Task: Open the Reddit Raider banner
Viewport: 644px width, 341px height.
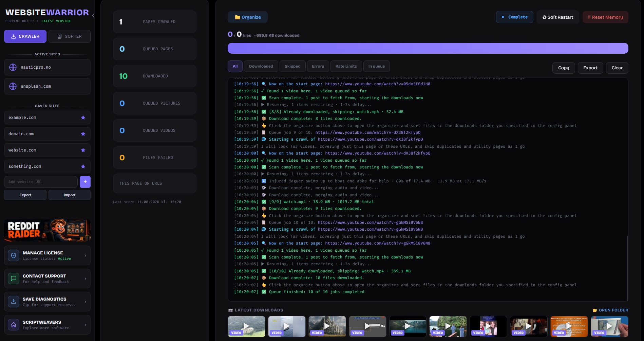Action: pyautogui.click(x=47, y=230)
